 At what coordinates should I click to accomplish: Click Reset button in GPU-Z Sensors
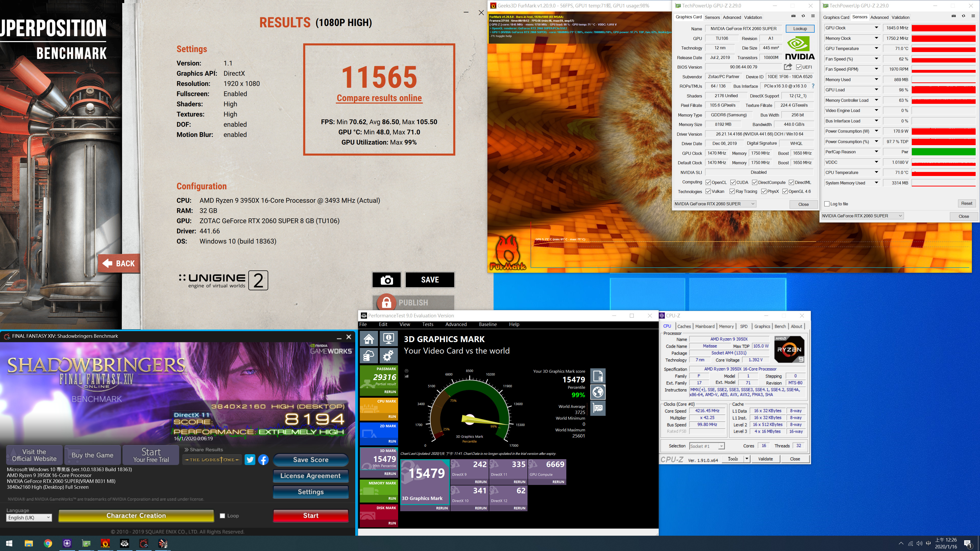click(966, 204)
